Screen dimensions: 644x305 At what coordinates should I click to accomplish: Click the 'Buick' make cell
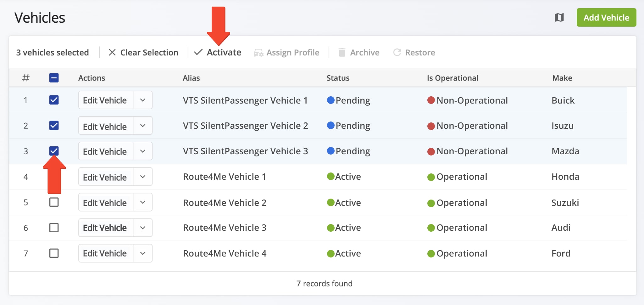[x=563, y=100]
